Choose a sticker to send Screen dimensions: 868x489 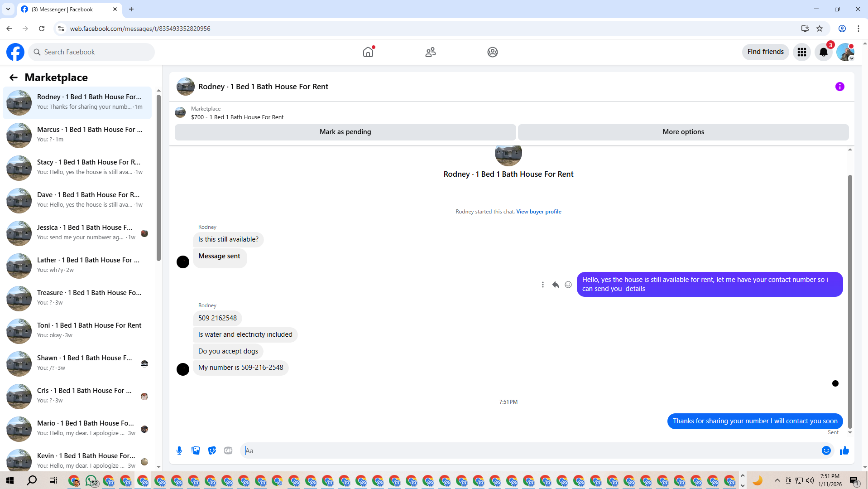212,450
